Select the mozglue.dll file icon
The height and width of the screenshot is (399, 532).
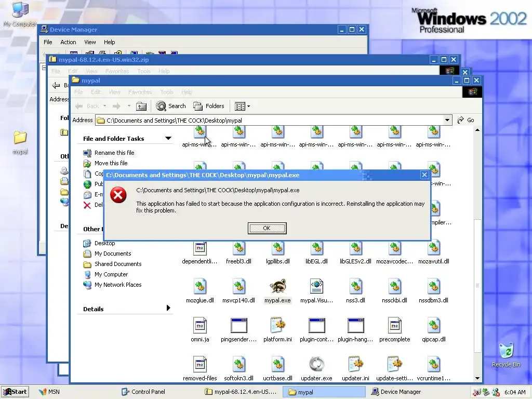point(200,286)
